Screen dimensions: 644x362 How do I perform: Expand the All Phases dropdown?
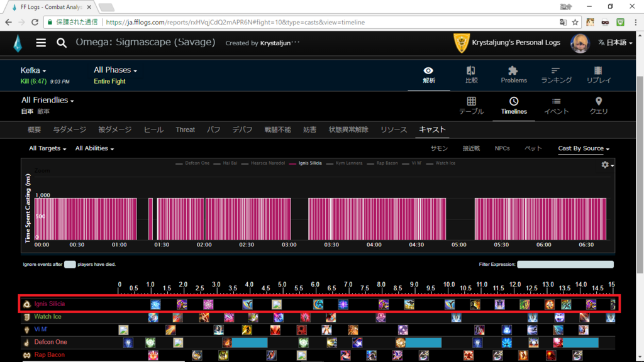tap(116, 70)
